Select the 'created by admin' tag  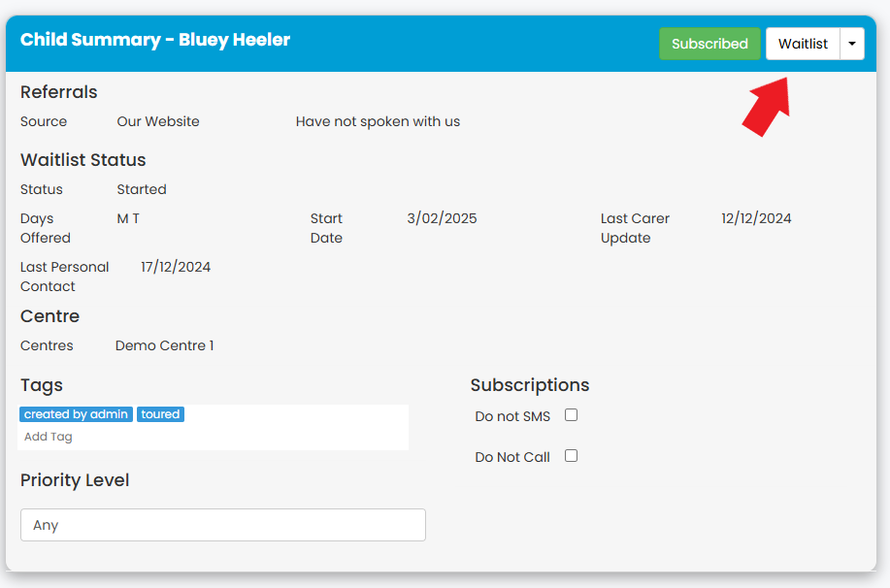(76, 414)
